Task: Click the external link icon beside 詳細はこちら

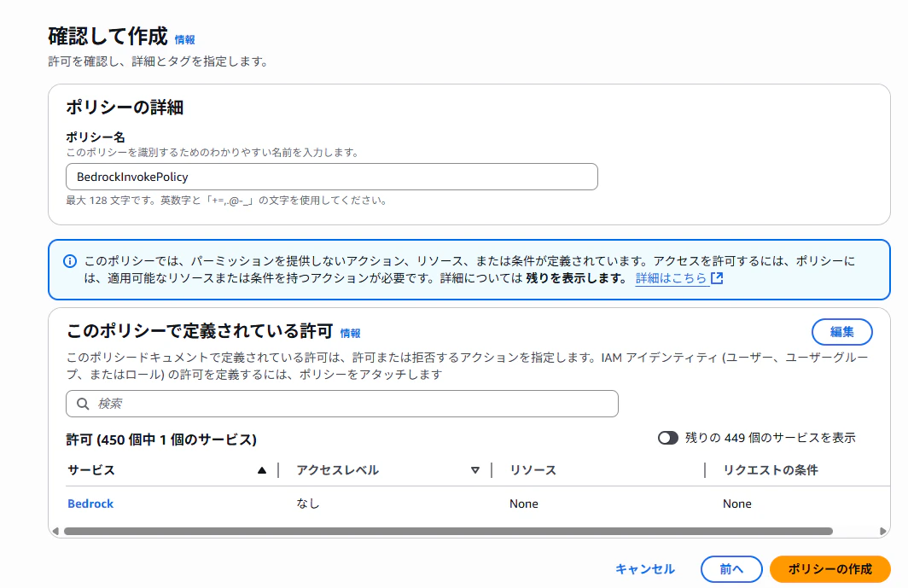Action: 717,279
